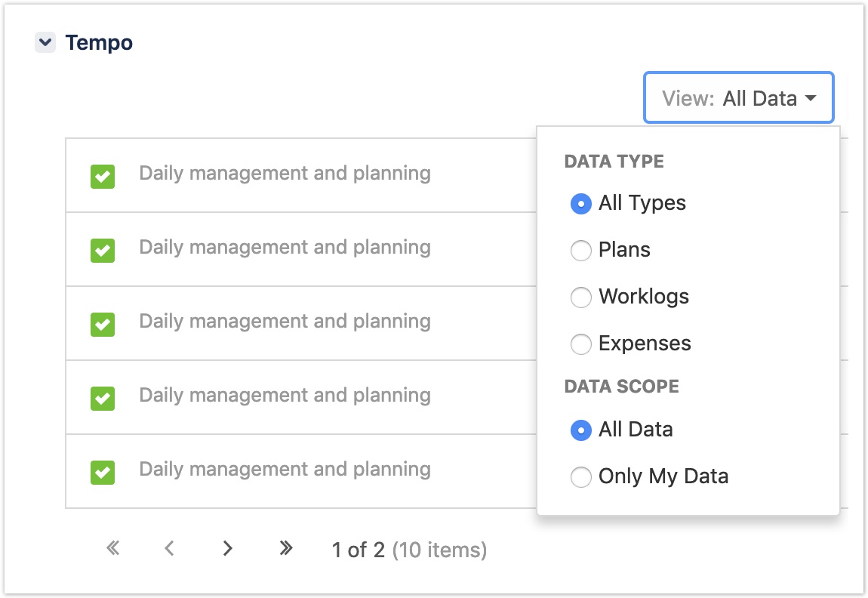Click the second row's green checkmark icon

[103, 251]
